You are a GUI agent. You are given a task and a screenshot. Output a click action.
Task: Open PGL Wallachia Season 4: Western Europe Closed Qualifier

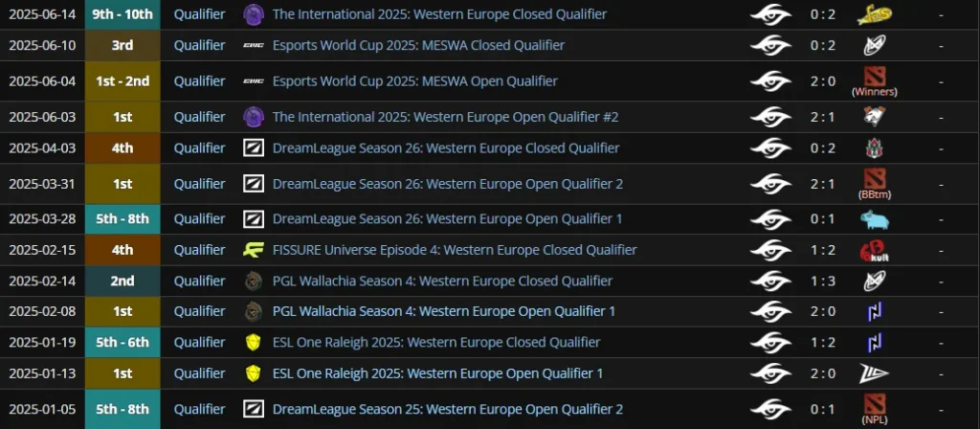[442, 281]
